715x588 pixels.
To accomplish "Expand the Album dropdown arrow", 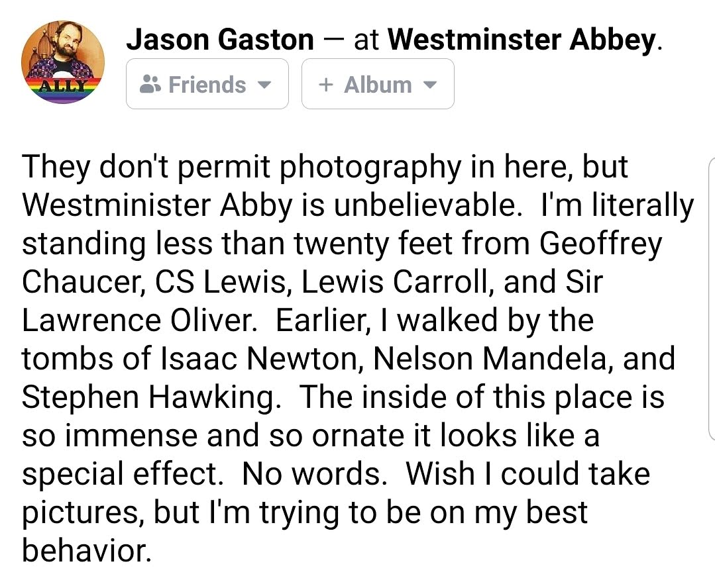I will pyautogui.click(x=429, y=85).
